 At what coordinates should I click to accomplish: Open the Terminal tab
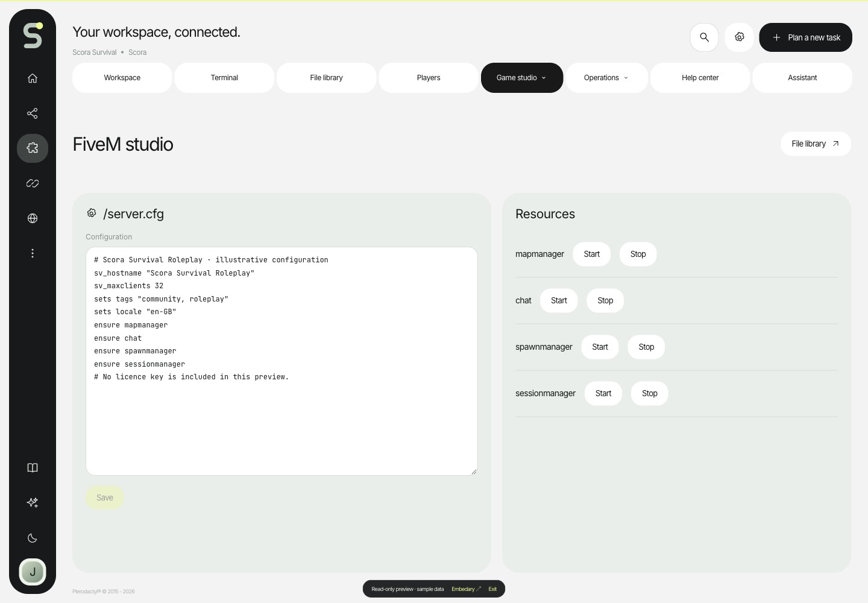(x=224, y=78)
